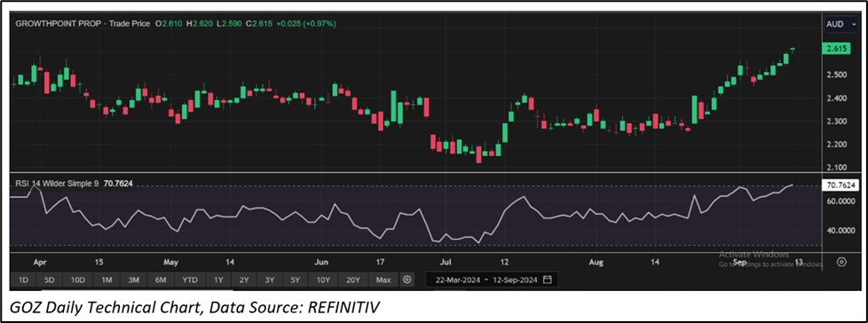The width and height of the screenshot is (868, 323).
Task: Select the 1Y time range
Action: [218, 280]
